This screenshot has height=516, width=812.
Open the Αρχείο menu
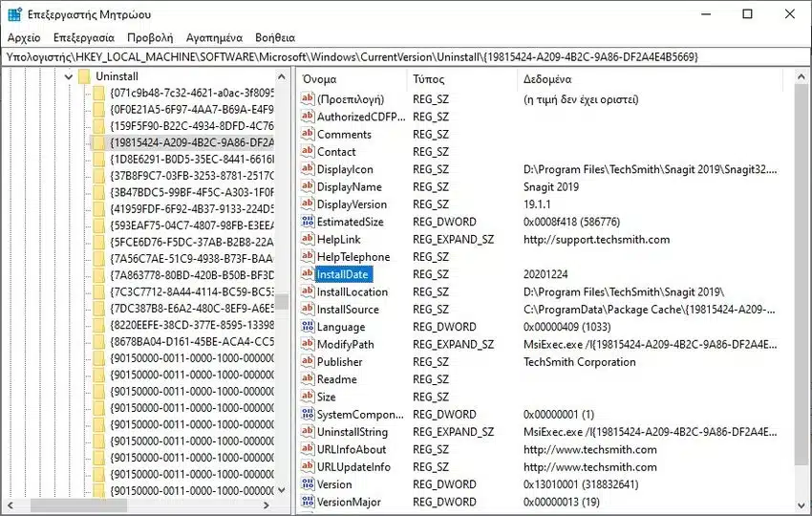[x=24, y=37]
